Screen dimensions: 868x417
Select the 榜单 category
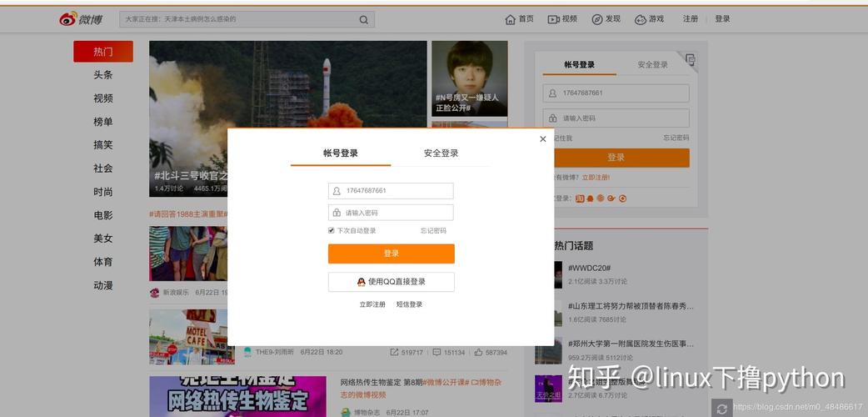click(103, 122)
